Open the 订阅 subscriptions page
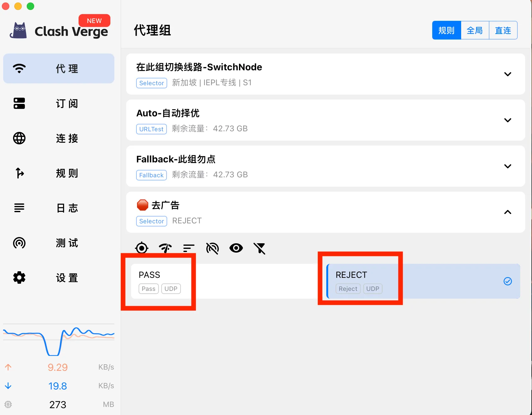Image resolution: width=532 pixels, height=415 pixels. (59, 103)
